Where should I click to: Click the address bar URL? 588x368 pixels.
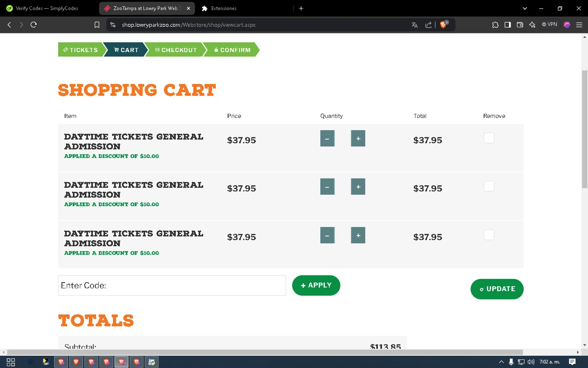point(189,25)
